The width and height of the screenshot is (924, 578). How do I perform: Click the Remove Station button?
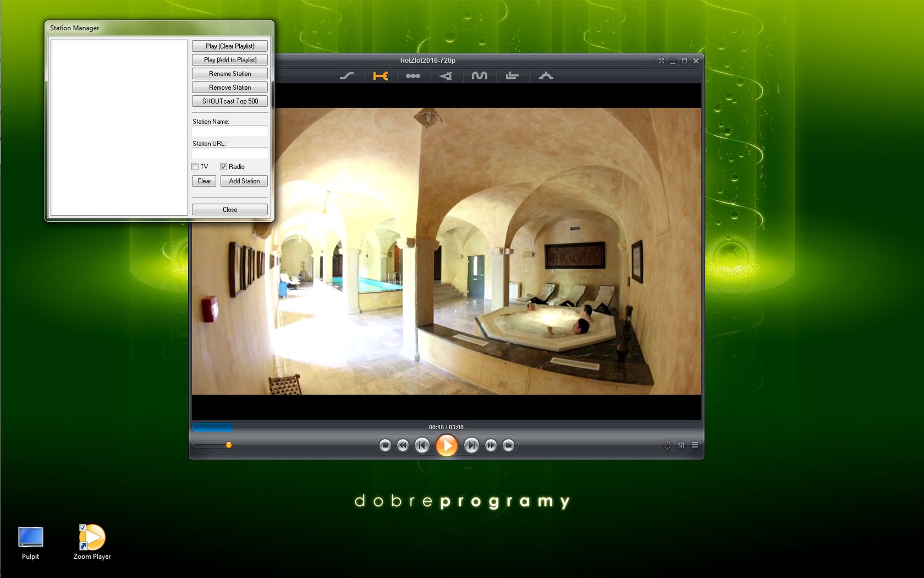click(x=230, y=88)
